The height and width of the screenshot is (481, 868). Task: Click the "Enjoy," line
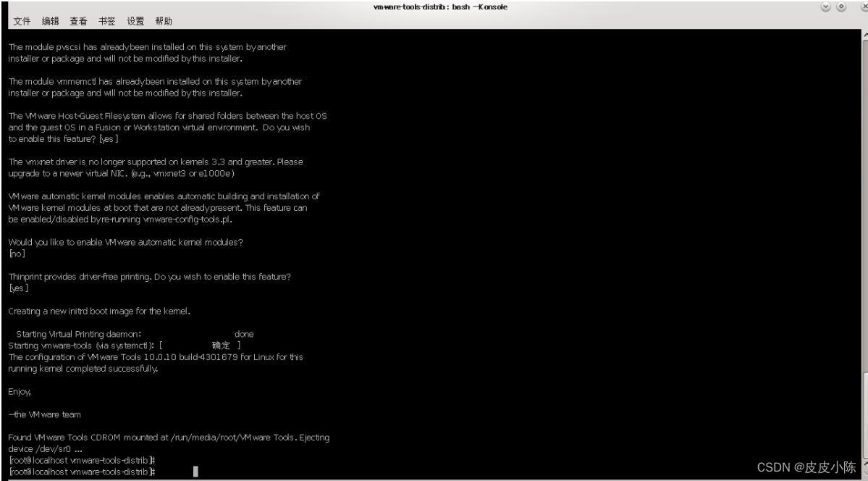click(x=20, y=392)
